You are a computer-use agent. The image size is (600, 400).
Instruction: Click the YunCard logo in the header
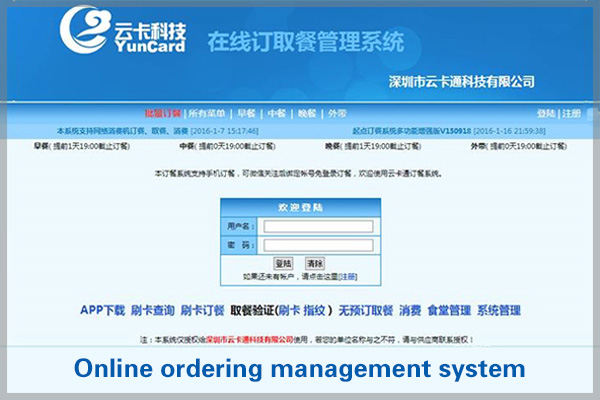pyautogui.click(x=123, y=30)
